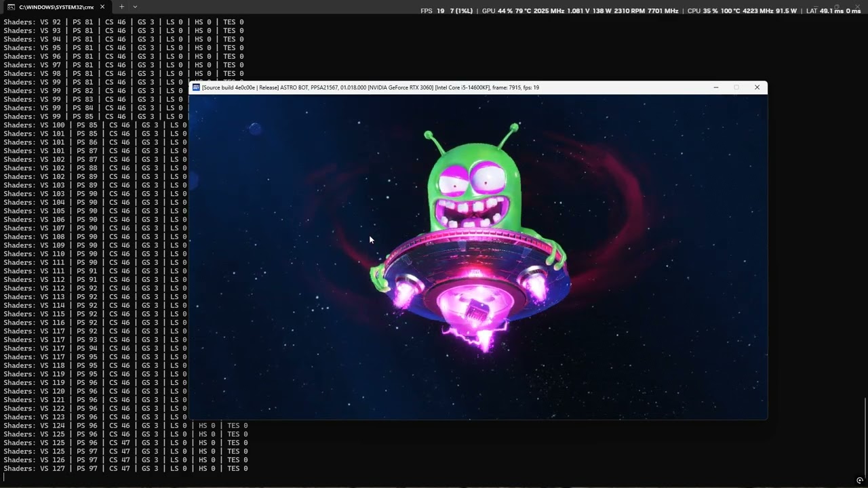
Task: Close the ASTRO BOT emulator window
Action: click(757, 87)
